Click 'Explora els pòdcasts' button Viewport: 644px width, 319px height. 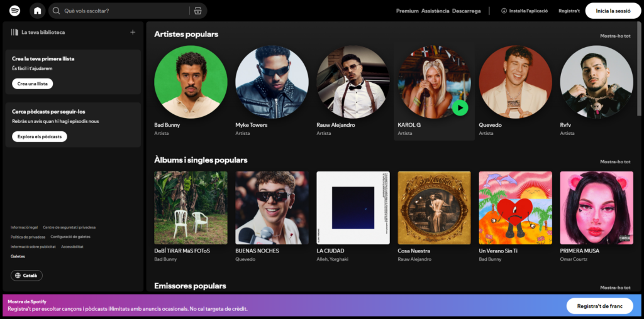pos(40,136)
